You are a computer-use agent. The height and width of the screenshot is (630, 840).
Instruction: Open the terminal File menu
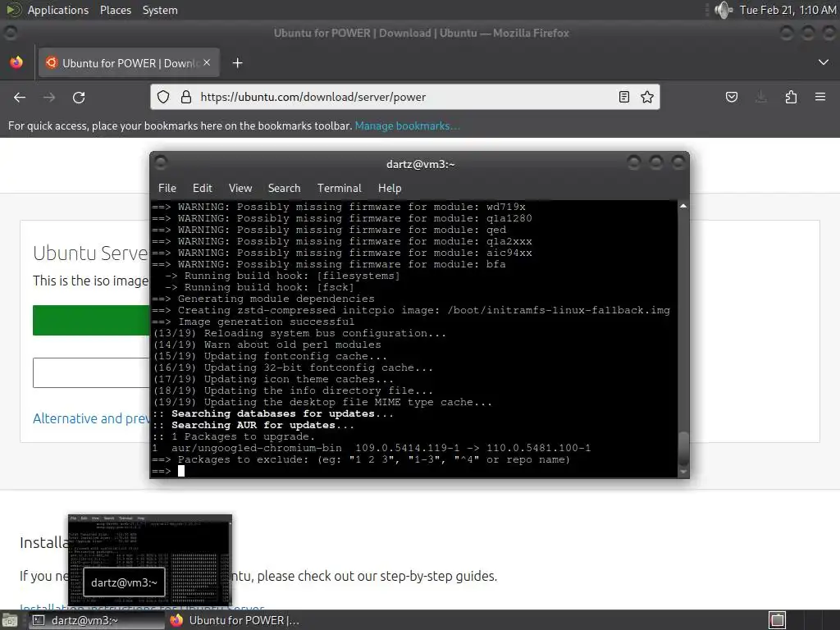click(x=167, y=188)
